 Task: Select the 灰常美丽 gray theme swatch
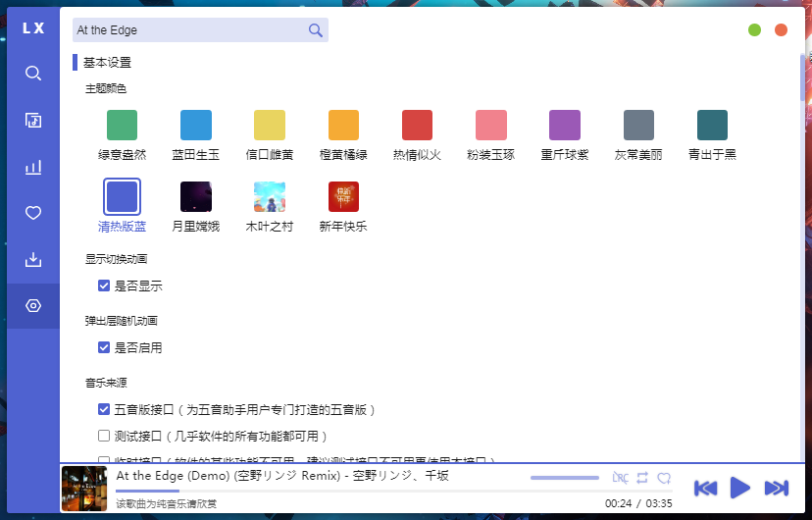[x=638, y=125]
